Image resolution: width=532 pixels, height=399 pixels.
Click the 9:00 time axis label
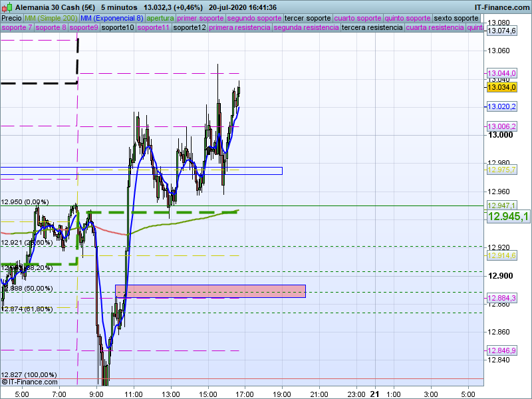(96, 394)
